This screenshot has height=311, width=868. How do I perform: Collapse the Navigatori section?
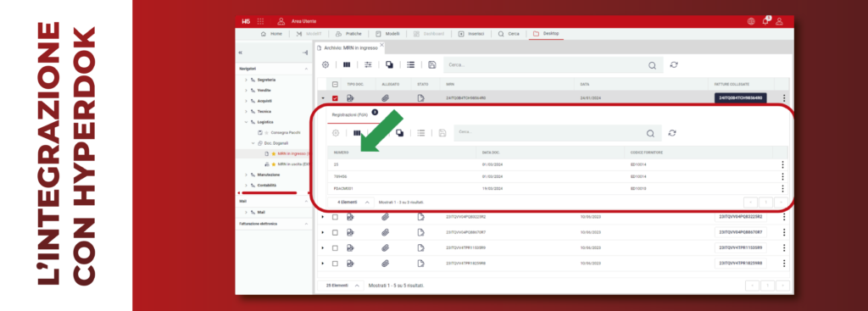coord(306,69)
